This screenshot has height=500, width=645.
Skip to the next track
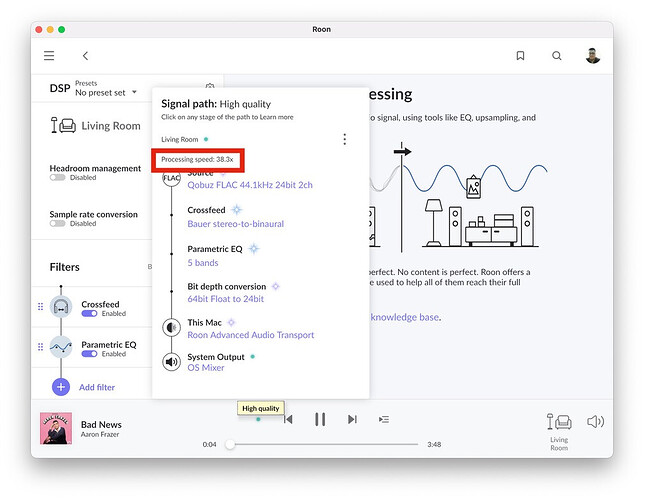(352, 419)
